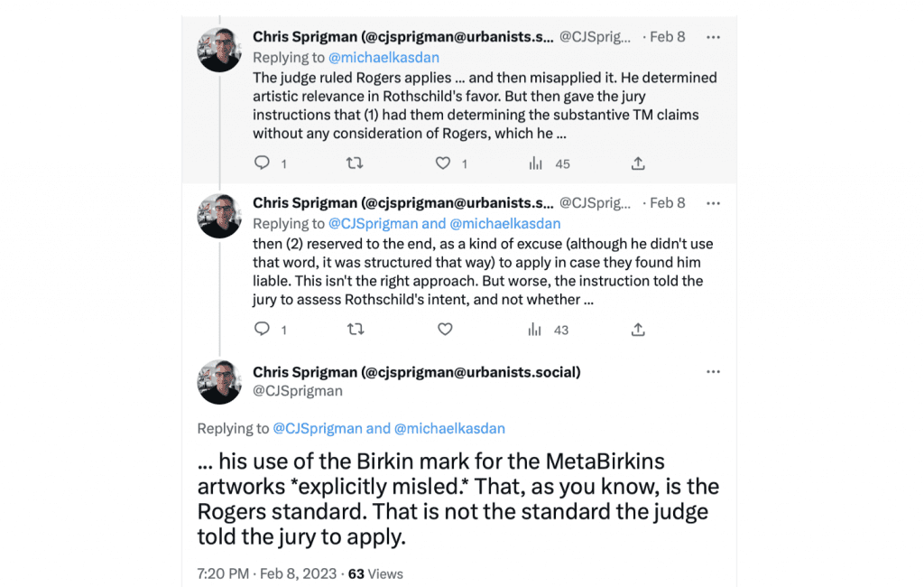The image size is (924, 587).
Task: Open @michaelkasdan link in first tweet
Action: [x=383, y=57]
